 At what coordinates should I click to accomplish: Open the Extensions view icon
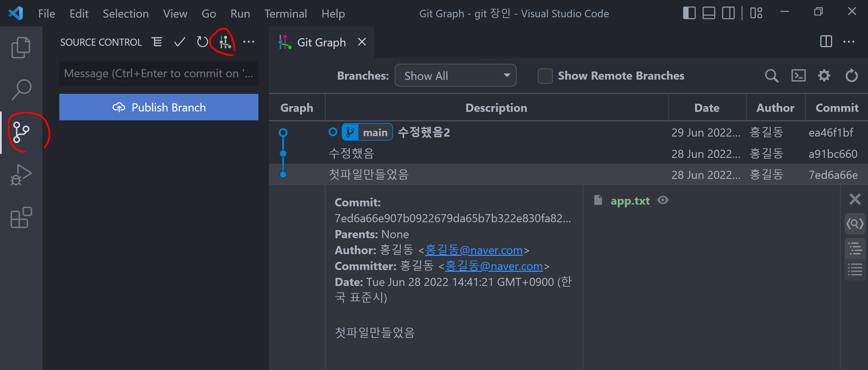coord(21,218)
